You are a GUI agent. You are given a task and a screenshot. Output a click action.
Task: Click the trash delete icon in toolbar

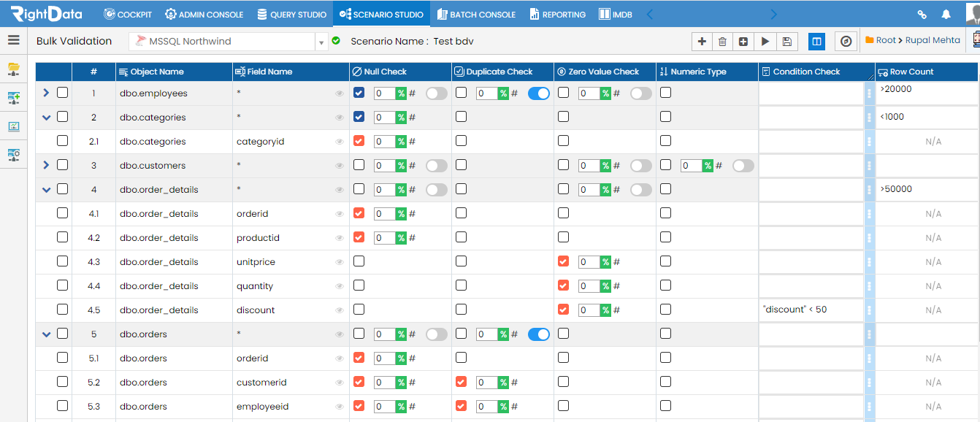coord(722,42)
